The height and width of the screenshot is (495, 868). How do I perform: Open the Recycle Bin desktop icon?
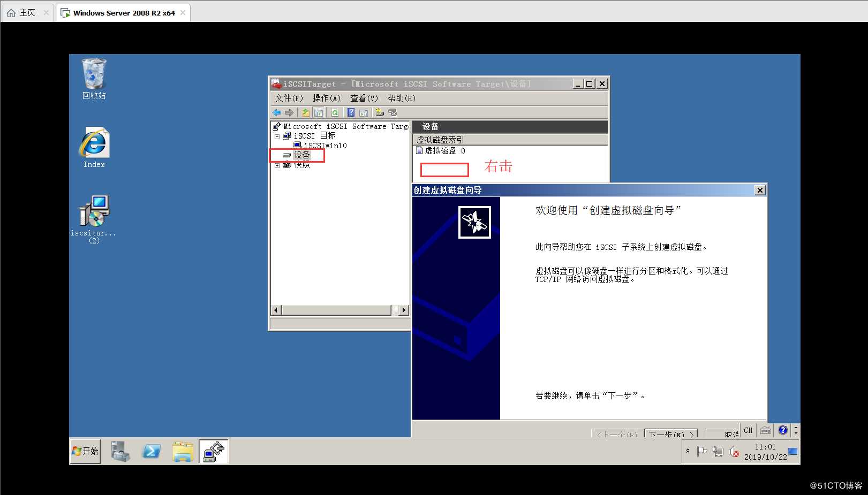[94, 79]
